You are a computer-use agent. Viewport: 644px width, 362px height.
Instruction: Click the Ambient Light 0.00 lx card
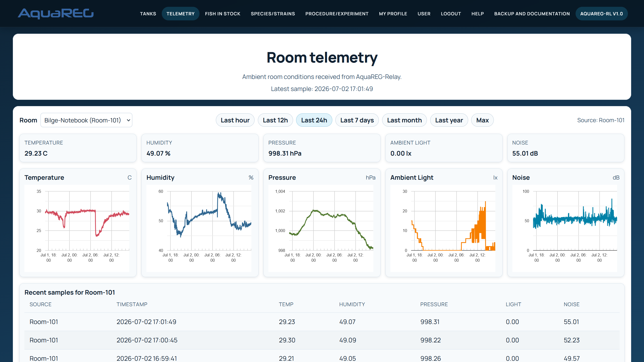(x=444, y=148)
